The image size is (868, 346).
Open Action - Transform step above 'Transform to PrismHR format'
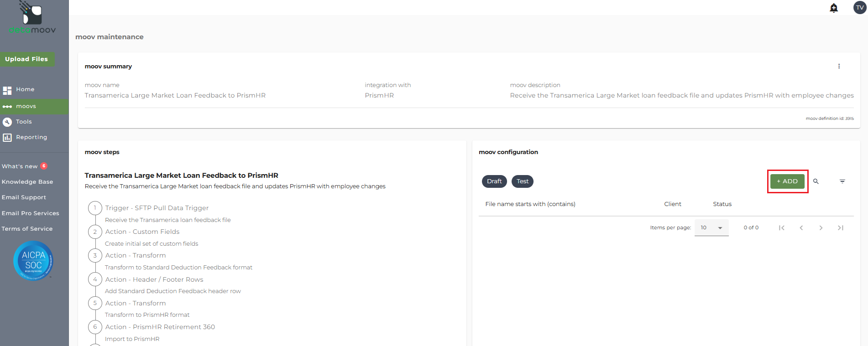coord(136,303)
